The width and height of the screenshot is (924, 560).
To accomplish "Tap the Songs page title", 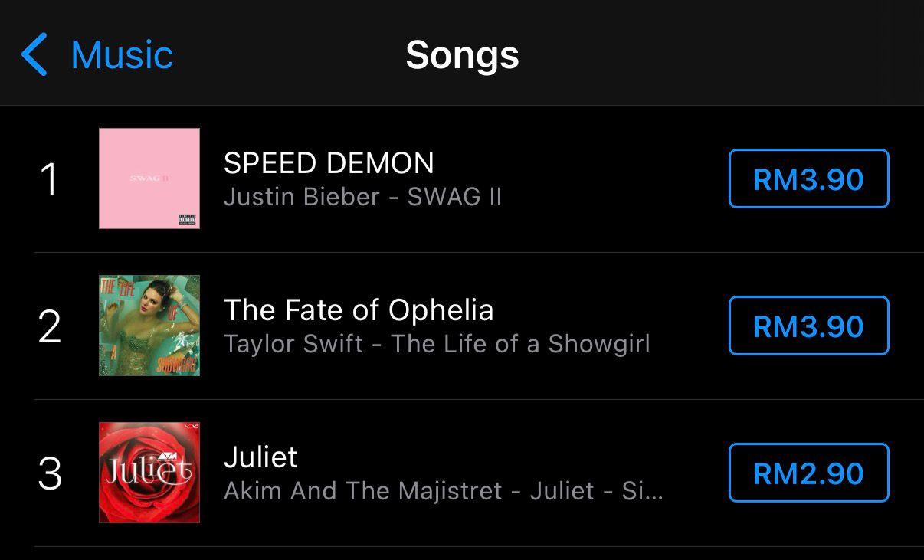I will click(462, 55).
